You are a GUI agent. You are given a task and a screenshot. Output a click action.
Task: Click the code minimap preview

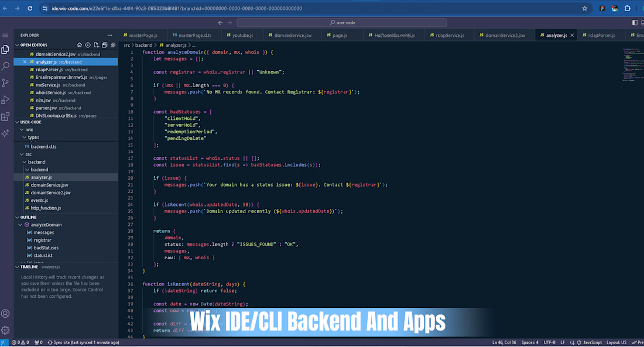632,65
